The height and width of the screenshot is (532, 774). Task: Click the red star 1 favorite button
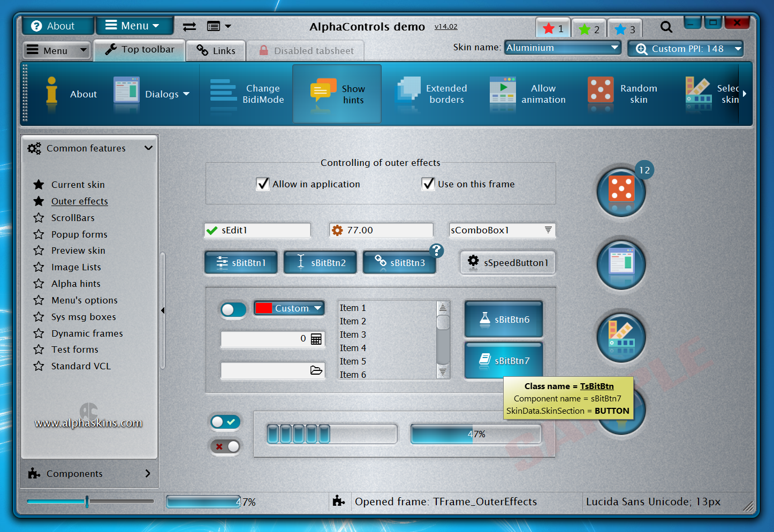(553, 28)
